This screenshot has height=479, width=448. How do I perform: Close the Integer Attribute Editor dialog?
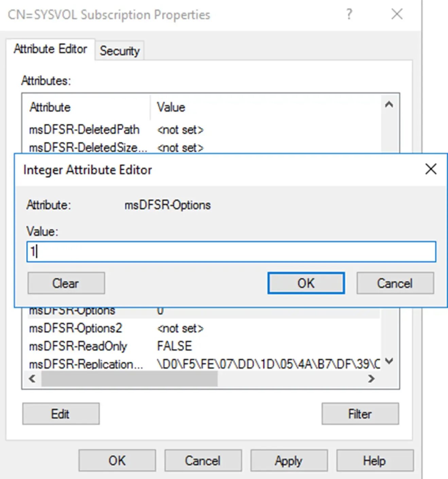[x=431, y=169]
